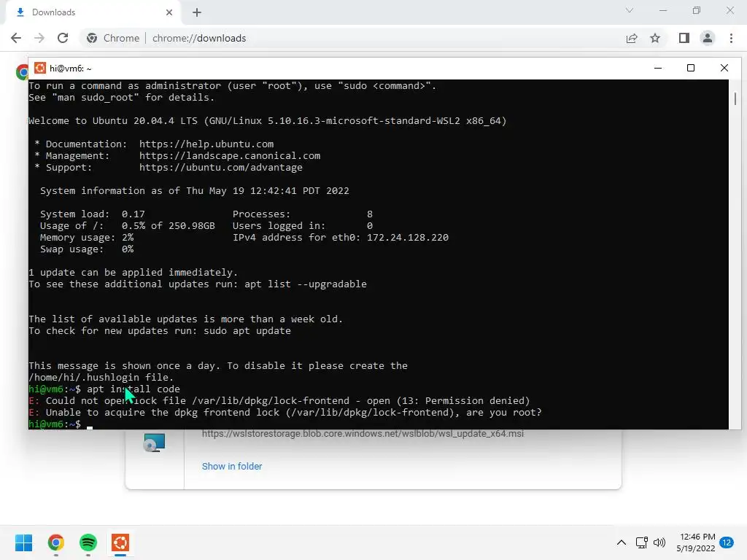Click the Ubuntu icon in terminal title bar
The width and height of the screenshot is (747, 560).
pyautogui.click(x=40, y=68)
